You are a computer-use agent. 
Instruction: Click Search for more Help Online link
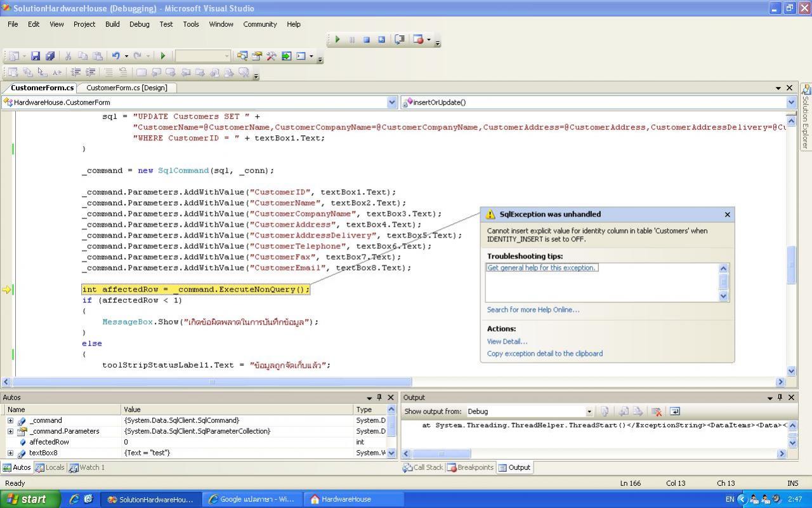coord(533,310)
